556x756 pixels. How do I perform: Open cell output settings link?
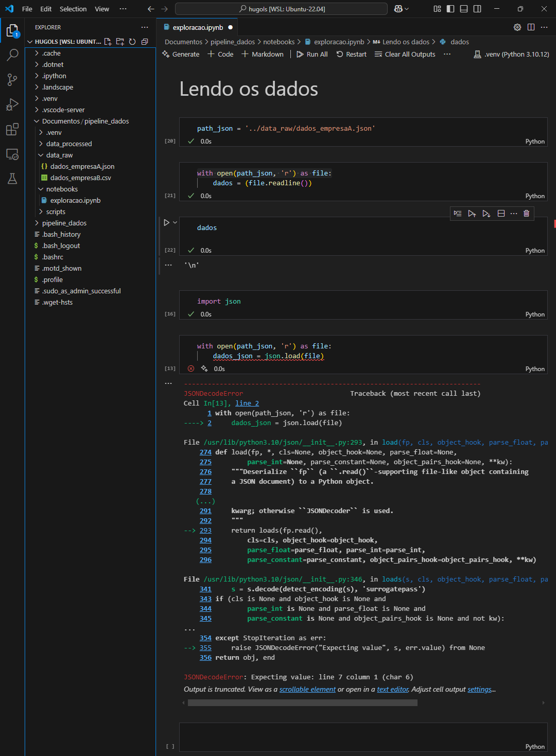[480, 689]
